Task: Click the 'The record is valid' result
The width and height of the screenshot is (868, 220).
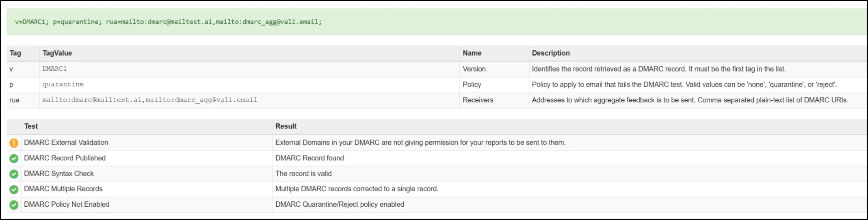Action: pyautogui.click(x=303, y=174)
